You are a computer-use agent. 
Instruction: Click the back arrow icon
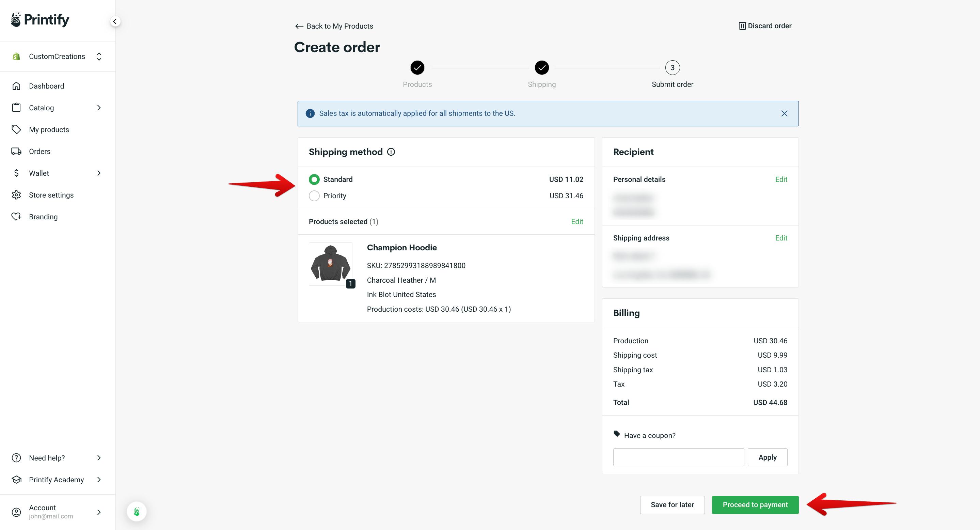pos(299,26)
